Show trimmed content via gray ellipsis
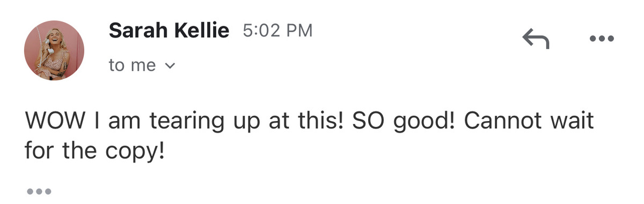 (39, 191)
